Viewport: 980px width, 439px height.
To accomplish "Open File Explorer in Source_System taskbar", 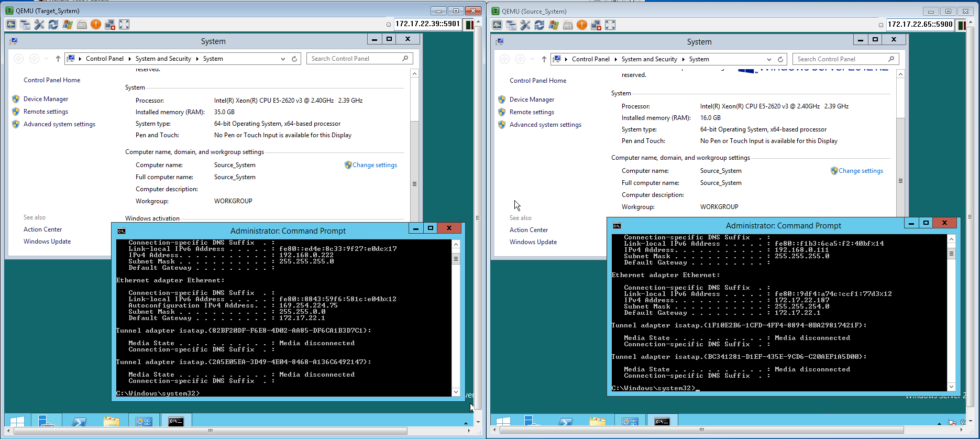I will (x=597, y=422).
